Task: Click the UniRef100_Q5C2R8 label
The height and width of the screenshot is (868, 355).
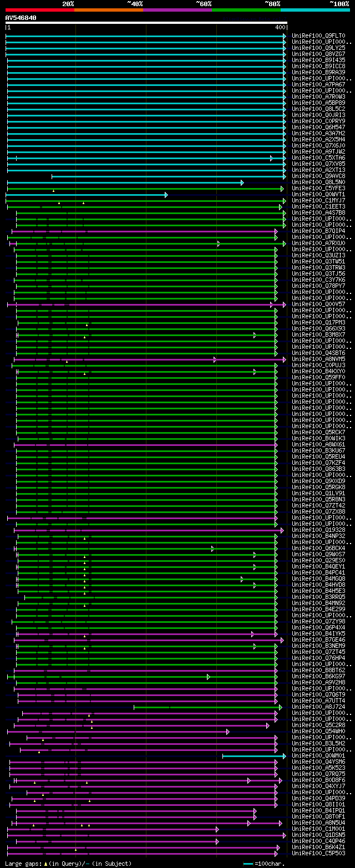Action: coord(318,725)
